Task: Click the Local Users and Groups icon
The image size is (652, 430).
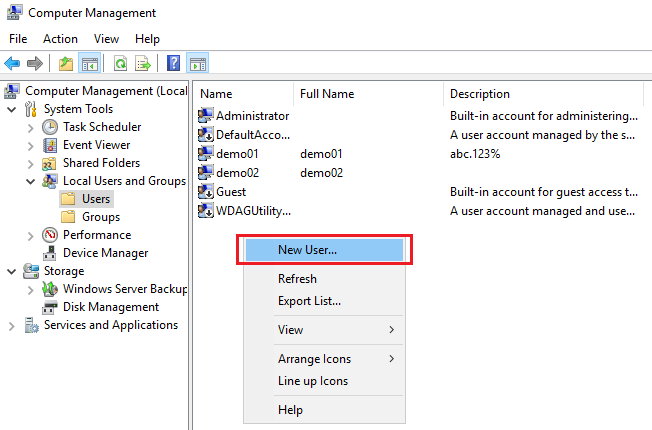Action: pos(50,181)
